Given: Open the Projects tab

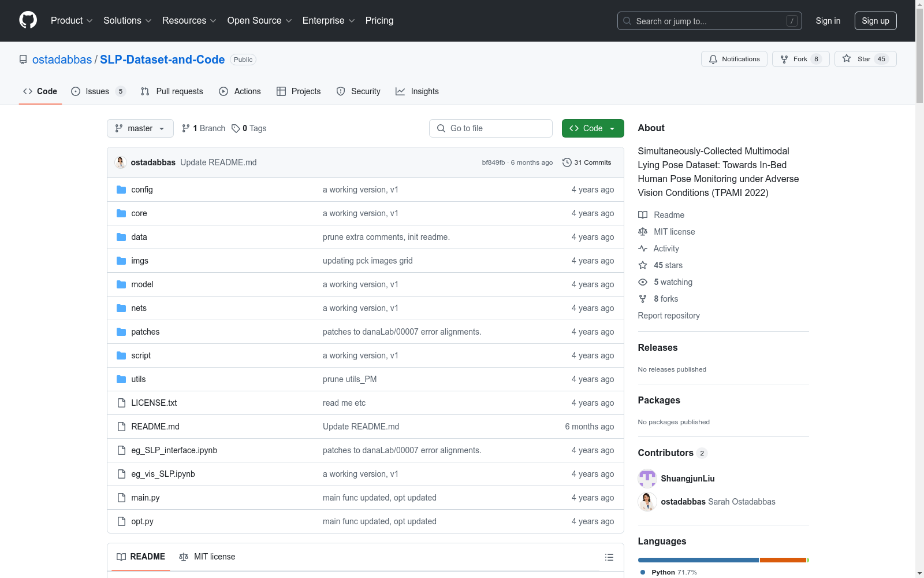Looking at the screenshot, I should tap(299, 91).
